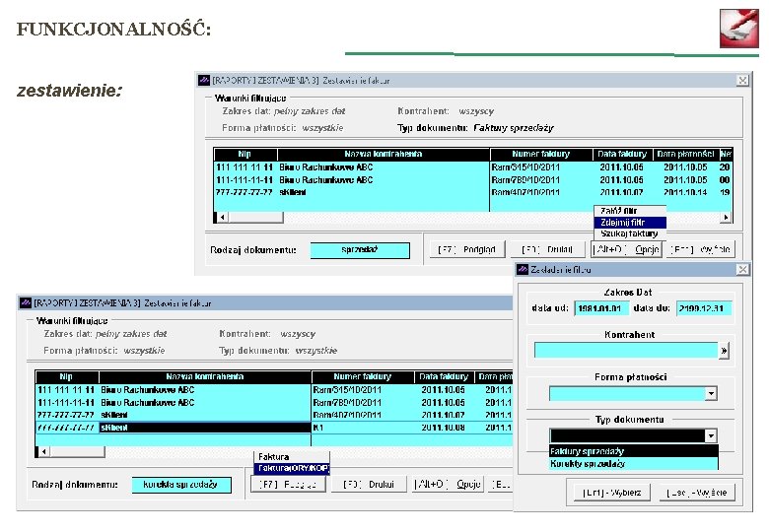Image resolution: width=769 pixels, height=532 pixels.
Task: Click app icon in lower Zestawienie faktur titlebar
Action: pos(25,303)
